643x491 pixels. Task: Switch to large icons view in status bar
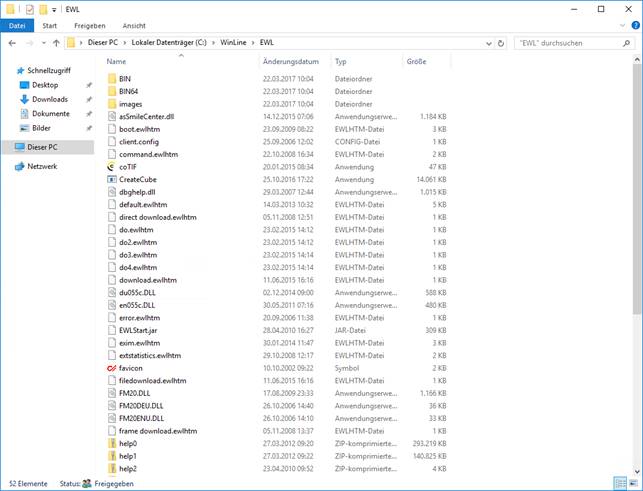click(x=634, y=483)
